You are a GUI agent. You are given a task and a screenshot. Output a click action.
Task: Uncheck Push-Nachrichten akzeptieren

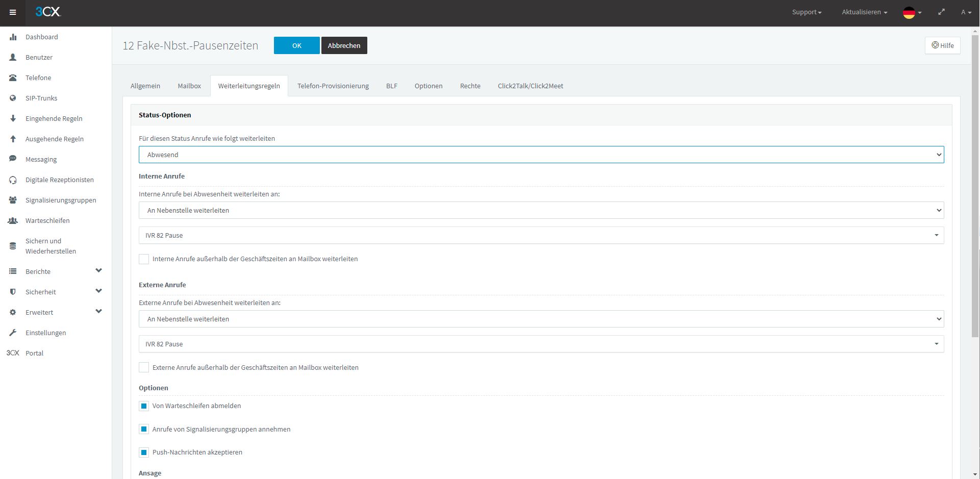point(144,452)
